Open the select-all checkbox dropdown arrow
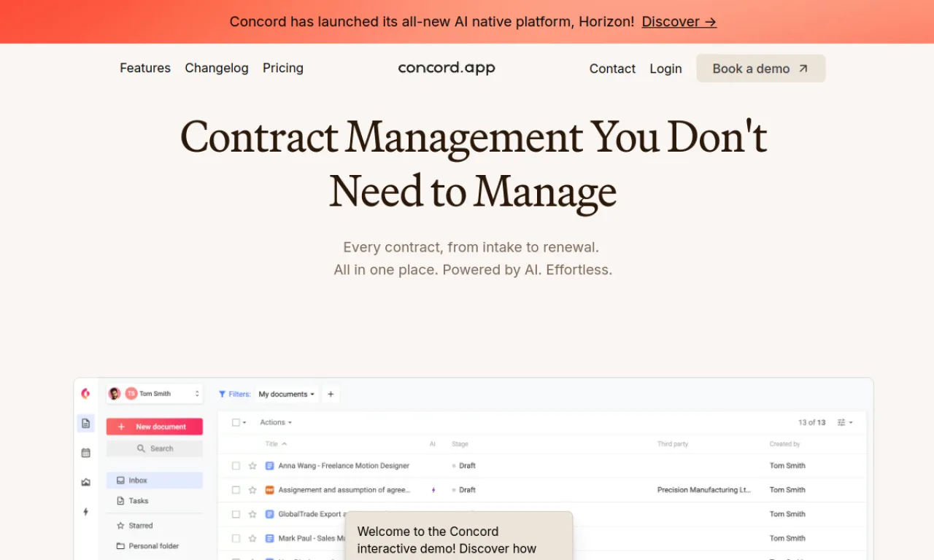The image size is (934, 560). (244, 423)
